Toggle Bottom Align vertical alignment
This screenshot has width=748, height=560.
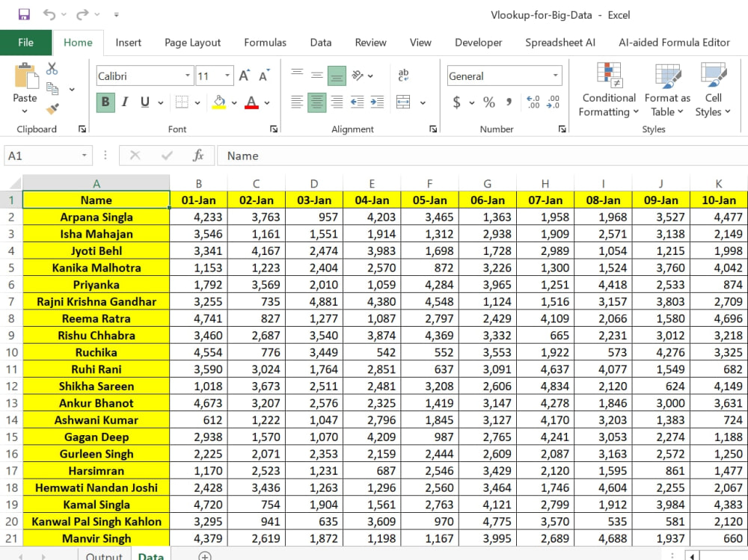[337, 76]
